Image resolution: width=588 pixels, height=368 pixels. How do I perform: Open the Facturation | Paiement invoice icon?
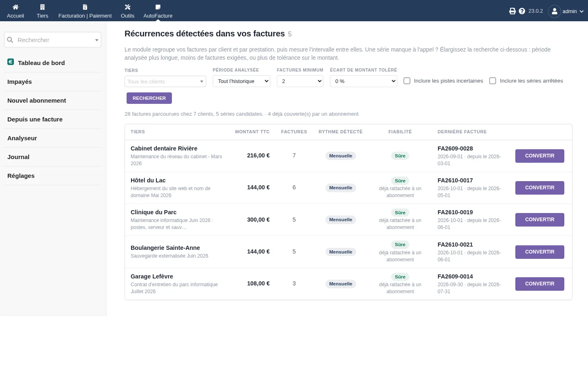tap(85, 7)
